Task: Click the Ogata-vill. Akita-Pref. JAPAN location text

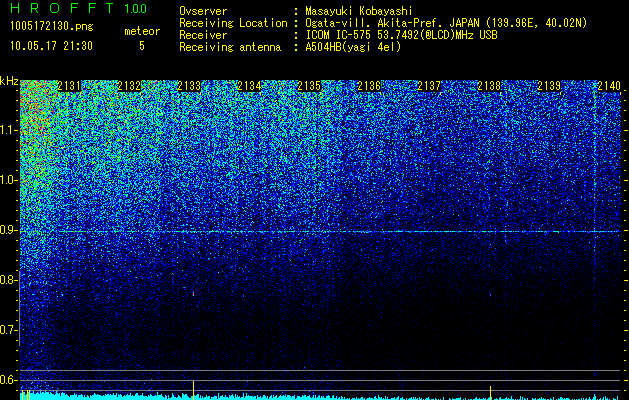Action: point(446,23)
